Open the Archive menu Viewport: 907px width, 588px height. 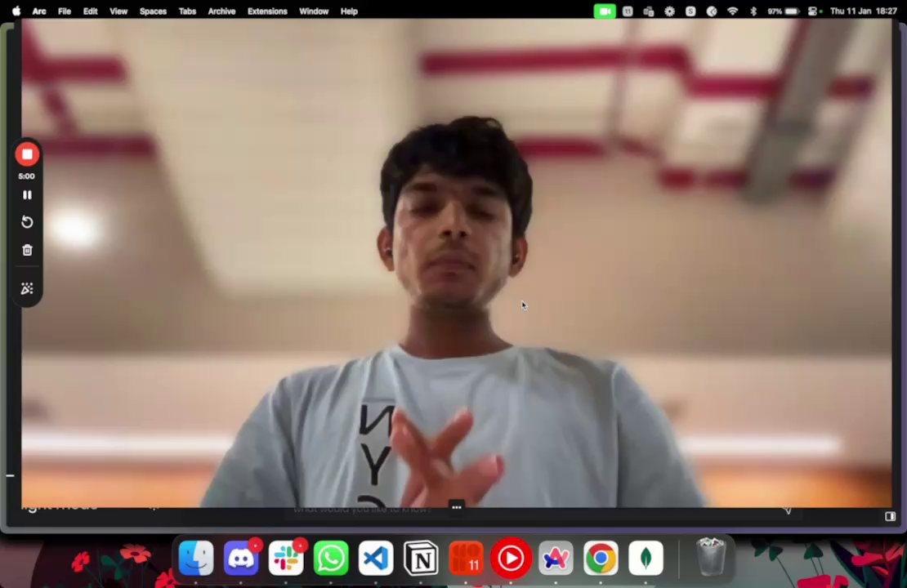[x=221, y=11]
